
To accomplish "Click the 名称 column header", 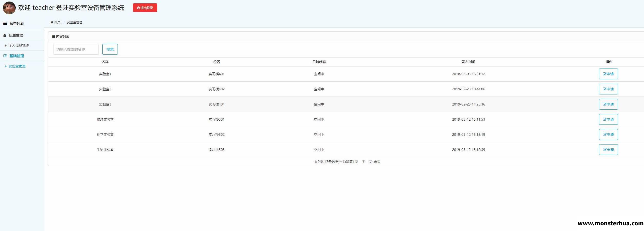I will [x=105, y=62].
